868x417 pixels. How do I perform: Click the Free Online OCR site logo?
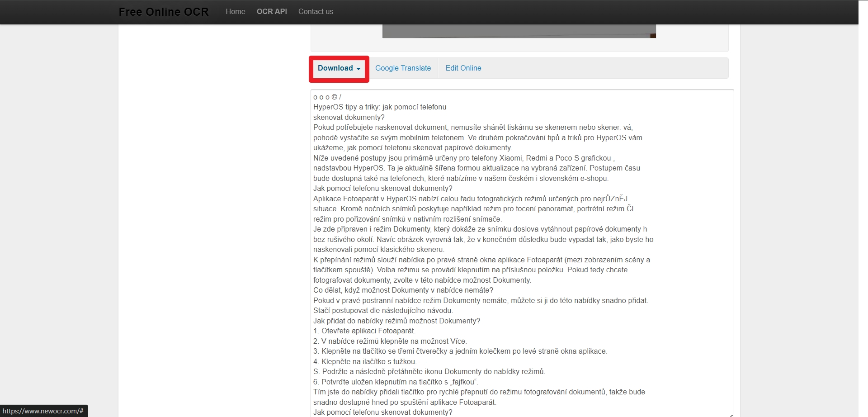[164, 12]
